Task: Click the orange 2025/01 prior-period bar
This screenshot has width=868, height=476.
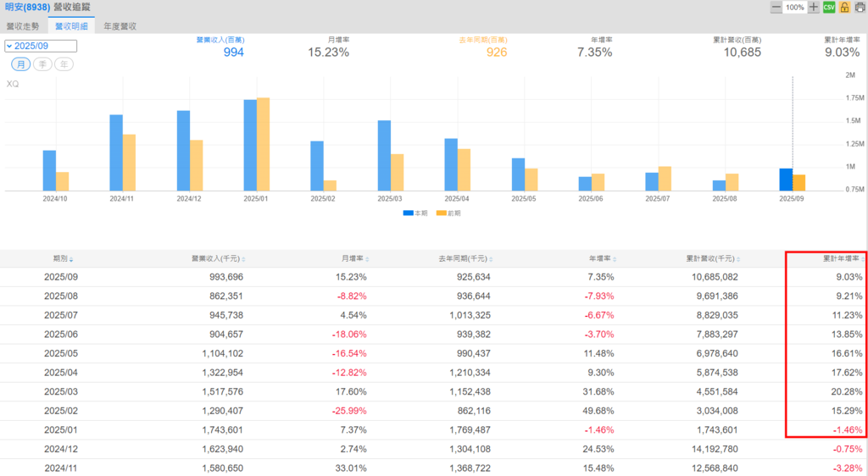Action: pos(263,144)
